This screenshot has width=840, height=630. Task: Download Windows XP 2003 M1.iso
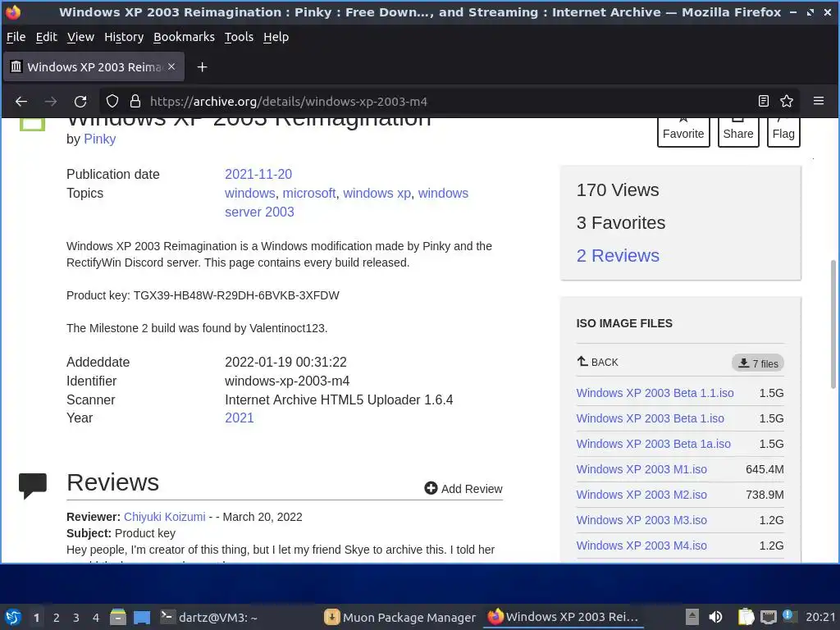coord(641,469)
